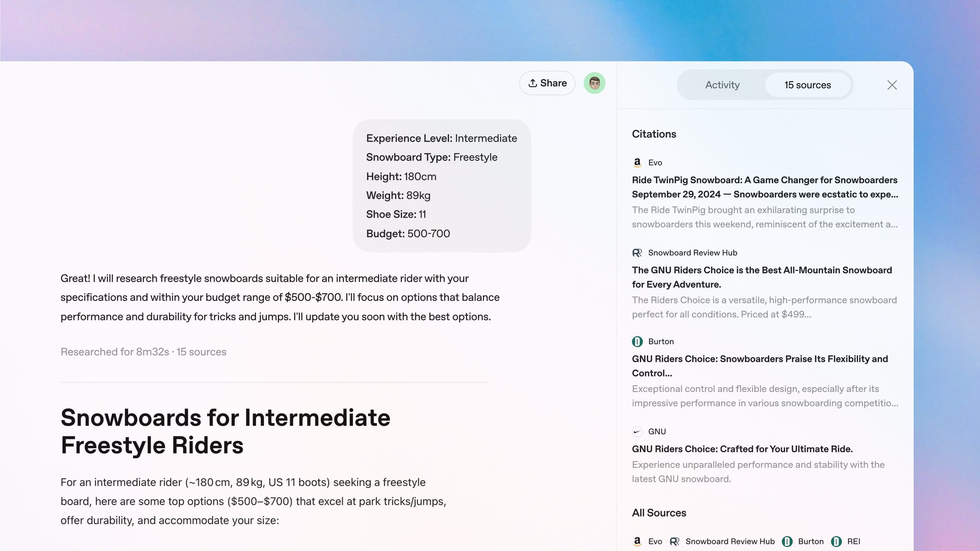Click the Burton brand icon in Citations
This screenshot has height=551, width=980.
[637, 342]
